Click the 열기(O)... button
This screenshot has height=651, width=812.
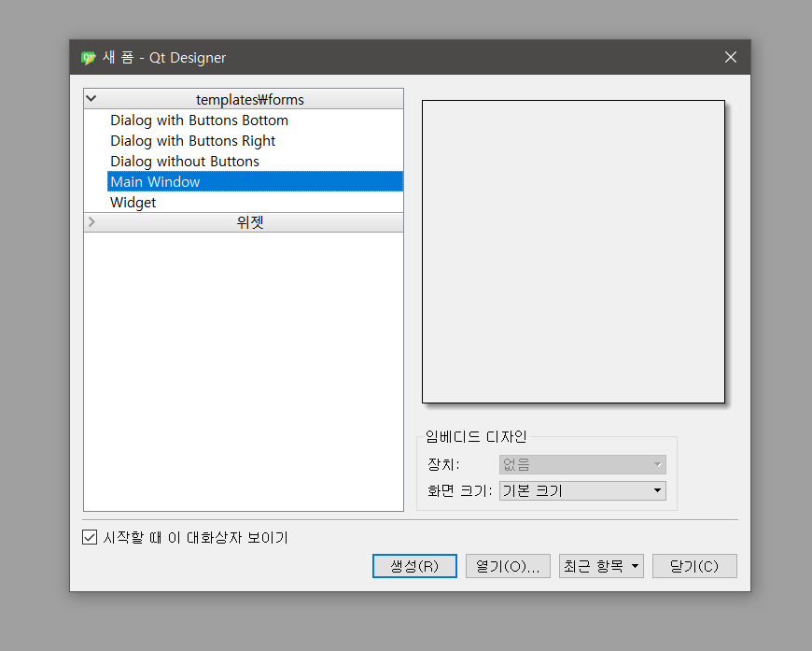coord(508,566)
